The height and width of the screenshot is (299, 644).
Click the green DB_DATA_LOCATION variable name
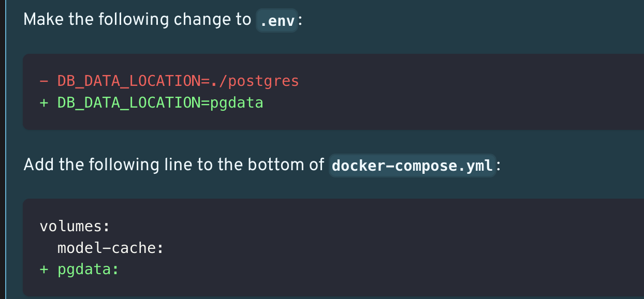(129, 102)
